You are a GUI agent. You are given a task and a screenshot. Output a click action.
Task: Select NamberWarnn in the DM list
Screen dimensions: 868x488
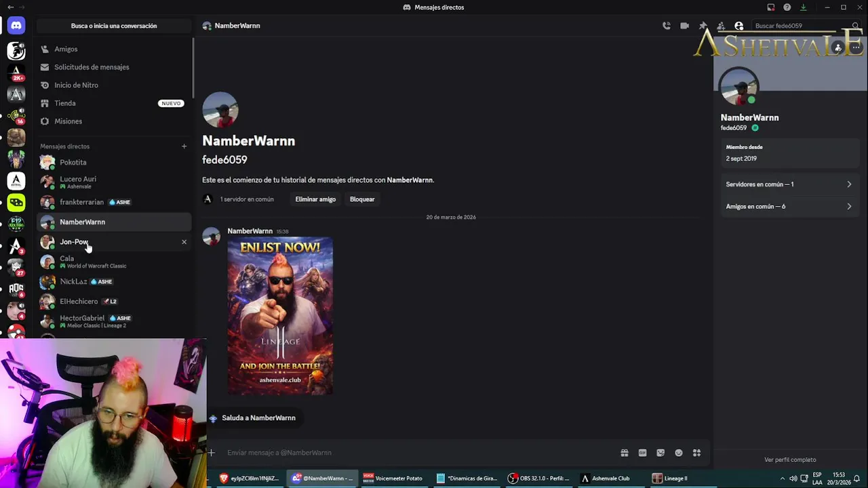[x=114, y=222]
